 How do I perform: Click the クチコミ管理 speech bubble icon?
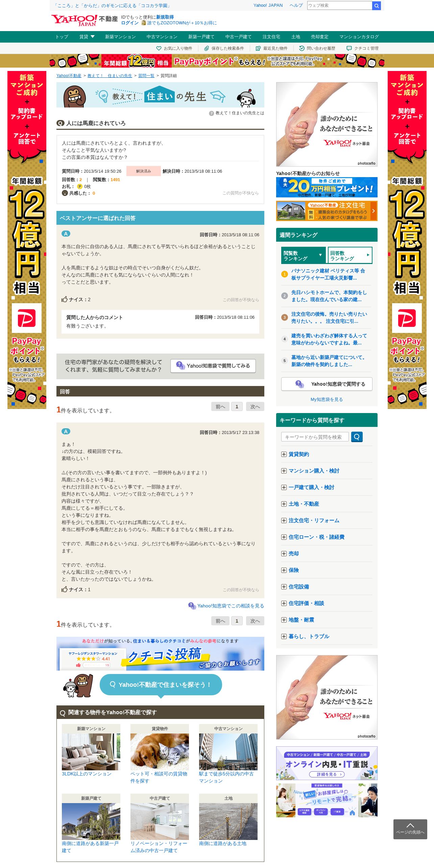tap(349, 48)
